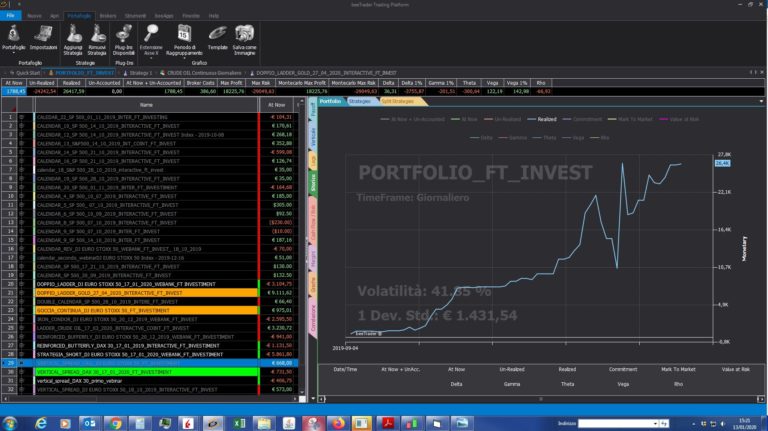768x431 pixels.
Task: Select the Portfolio chart tab
Action: pyautogui.click(x=330, y=101)
